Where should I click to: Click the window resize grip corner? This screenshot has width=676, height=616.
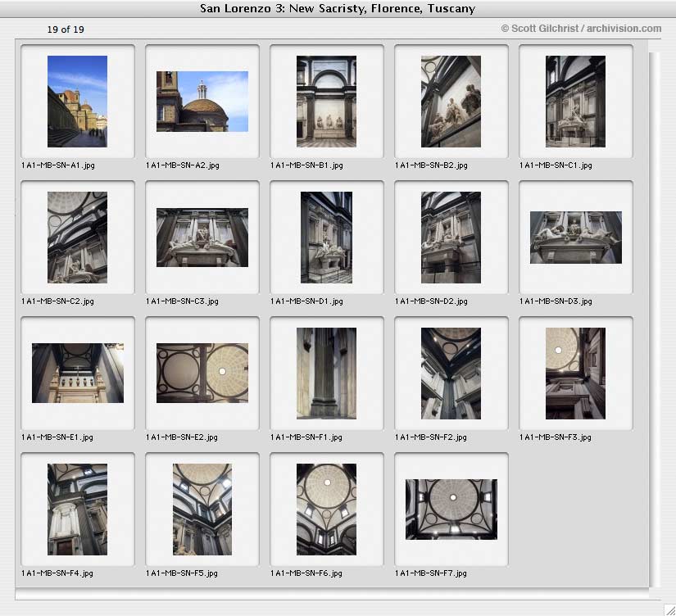(669, 609)
